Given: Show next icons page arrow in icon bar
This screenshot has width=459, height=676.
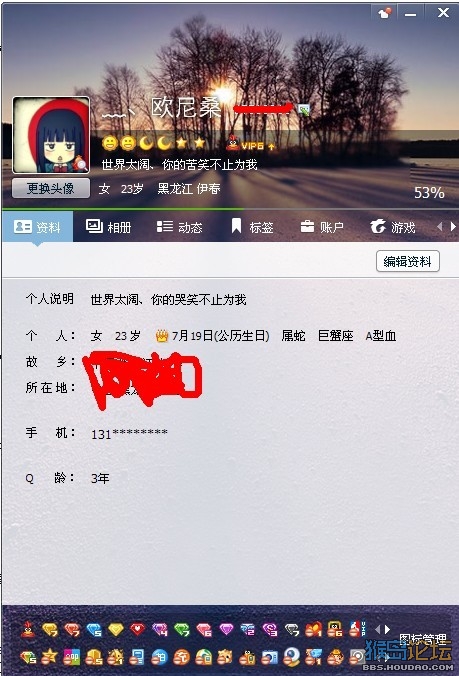Looking at the screenshot, I should 387,629.
